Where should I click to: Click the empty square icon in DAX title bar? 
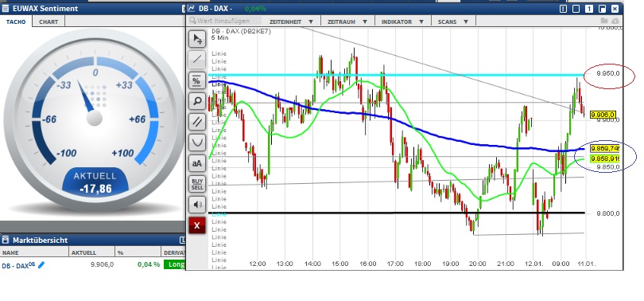[x=576, y=9]
